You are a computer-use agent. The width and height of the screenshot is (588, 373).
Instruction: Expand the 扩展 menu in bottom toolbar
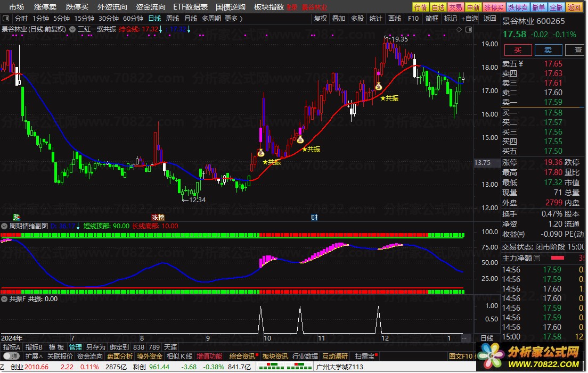click(x=34, y=356)
